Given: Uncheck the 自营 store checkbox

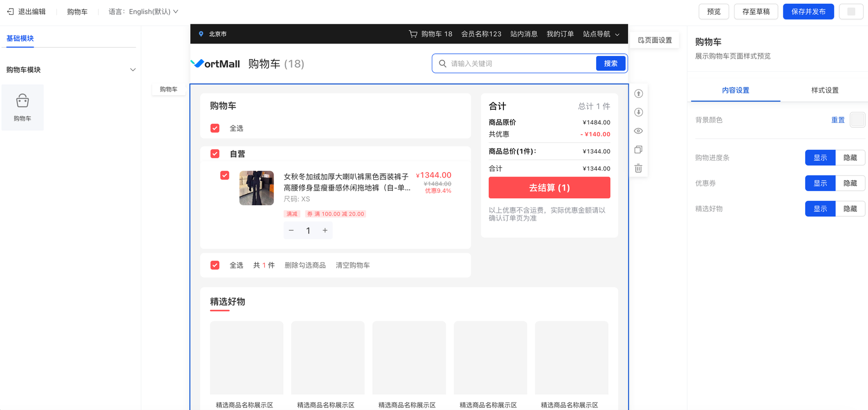Looking at the screenshot, I should (215, 154).
